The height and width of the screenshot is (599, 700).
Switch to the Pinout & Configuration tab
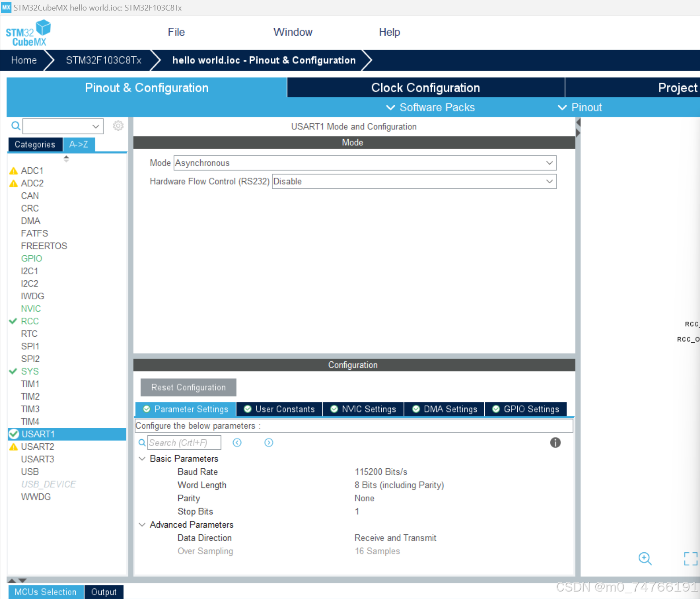point(147,88)
